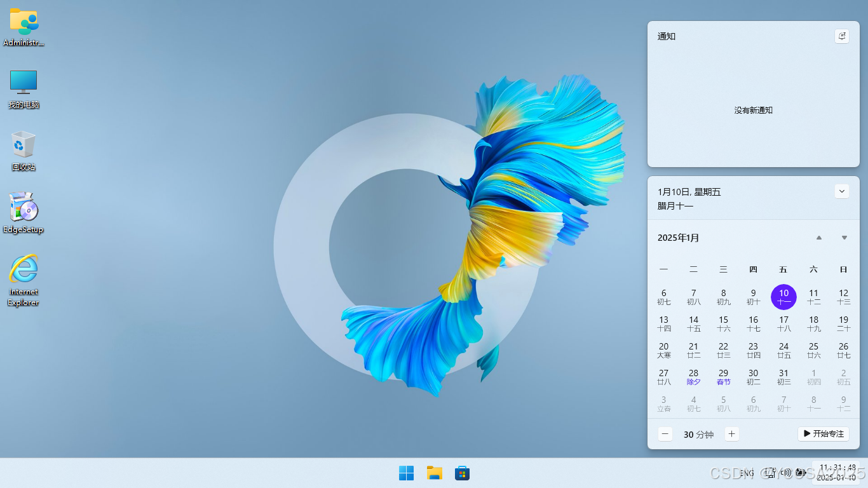Click the taskbar clock showing 11:31:48

[836, 472]
